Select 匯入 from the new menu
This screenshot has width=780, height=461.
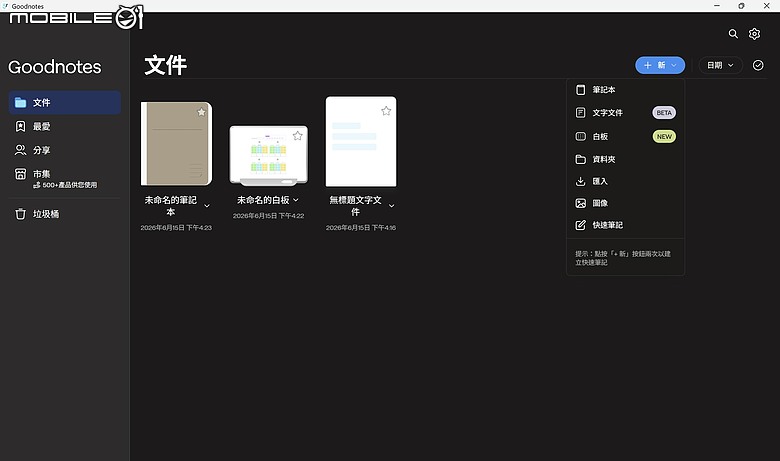point(625,182)
